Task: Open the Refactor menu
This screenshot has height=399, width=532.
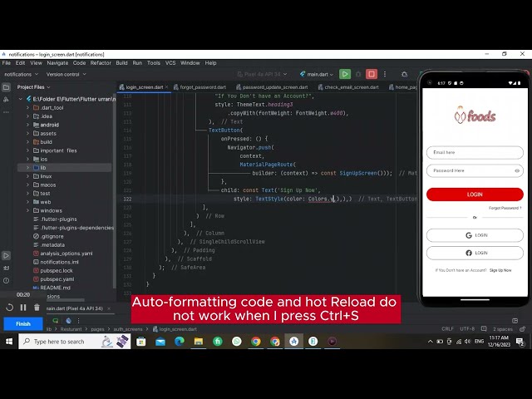Action: coord(101,63)
